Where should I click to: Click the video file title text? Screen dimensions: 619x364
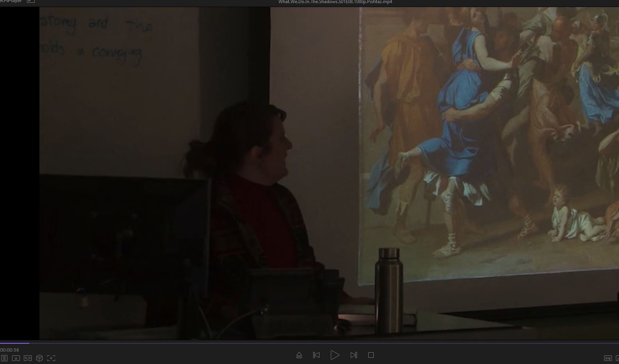pyautogui.click(x=335, y=2)
